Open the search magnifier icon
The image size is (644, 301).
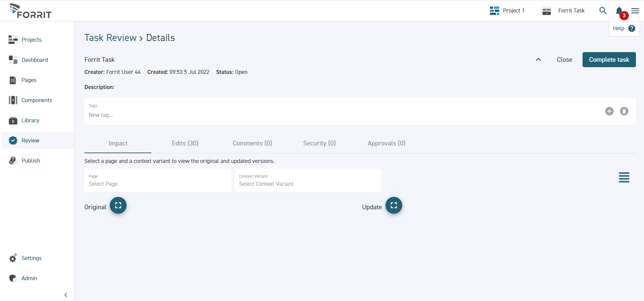603,11
